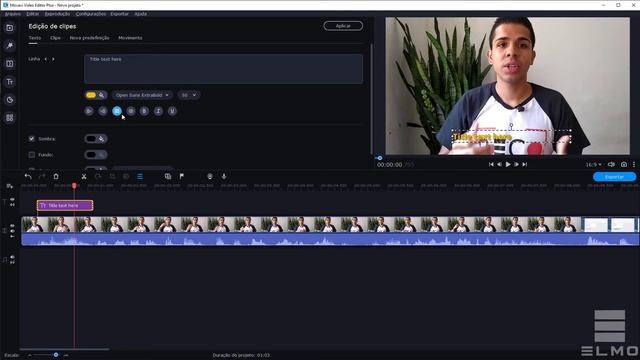Uncheck the Sombra checkbox
Viewport: 640px width, 360px height.
(x=31, y=139)
